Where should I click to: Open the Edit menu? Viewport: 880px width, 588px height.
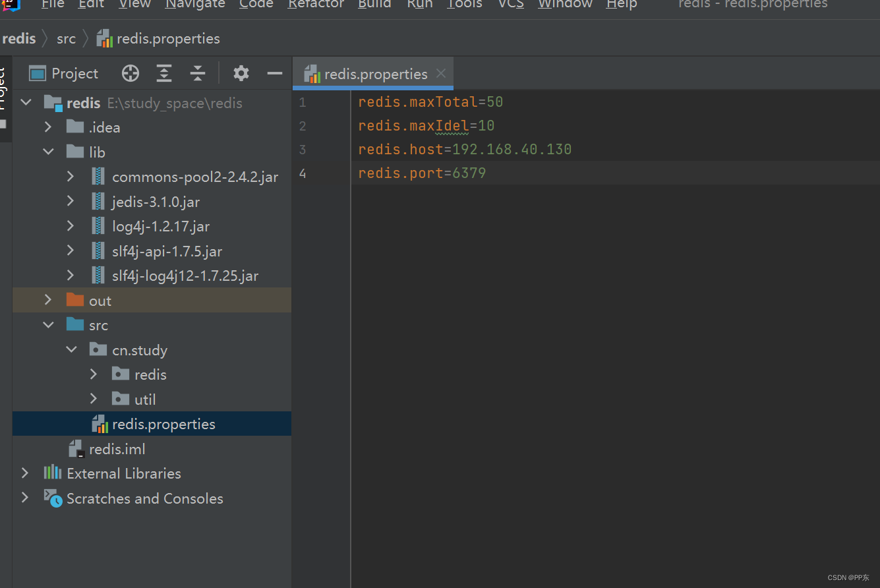point(91,4)
